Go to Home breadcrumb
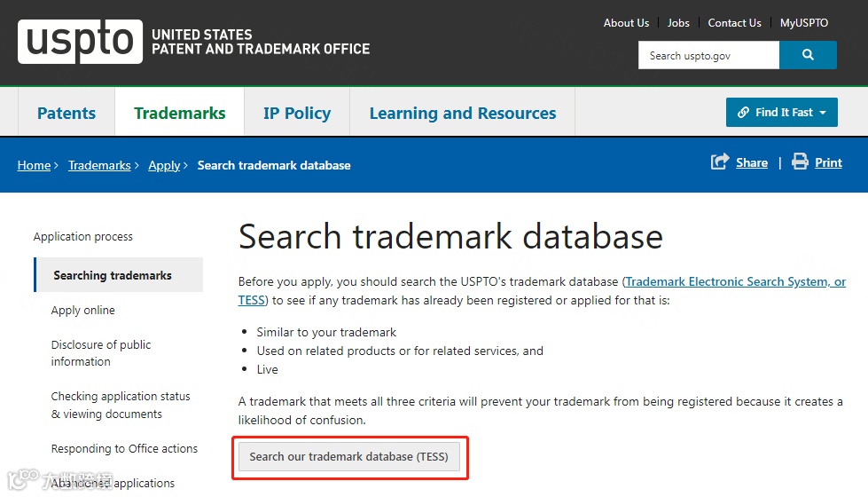This screenshot has width=868, height=497. pyautogui.click(x=34, y=165)
